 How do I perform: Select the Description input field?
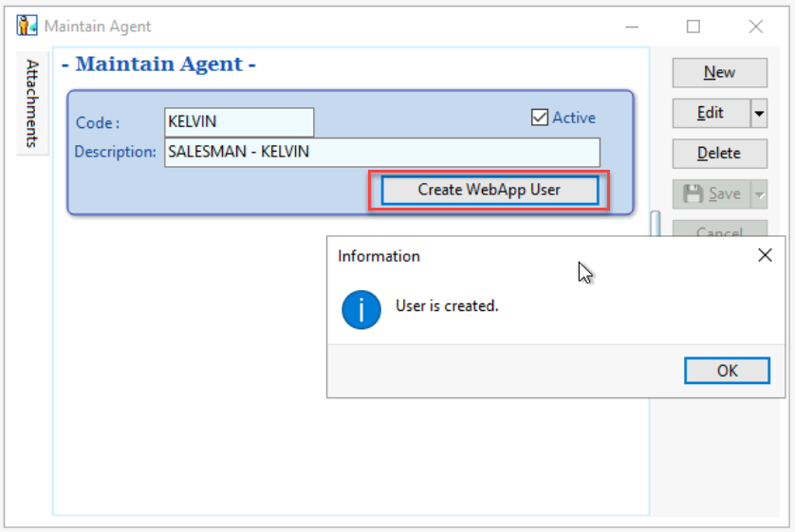(381, 152)
